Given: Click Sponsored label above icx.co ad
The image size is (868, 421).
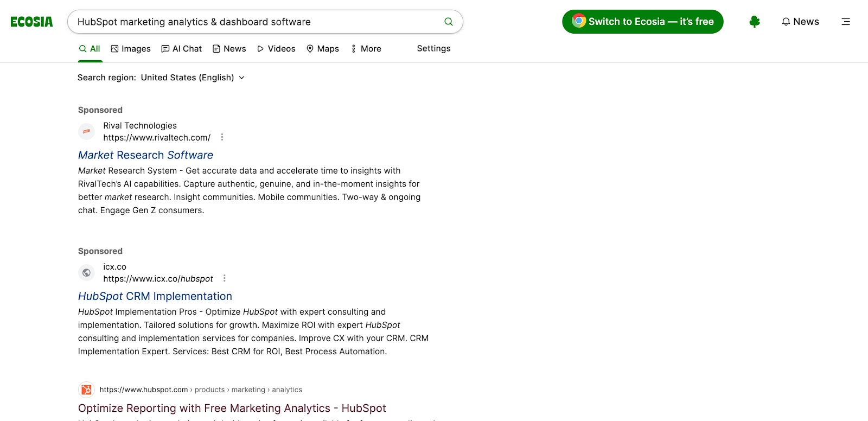Looking at the screenshot, I should pos(100,251).
